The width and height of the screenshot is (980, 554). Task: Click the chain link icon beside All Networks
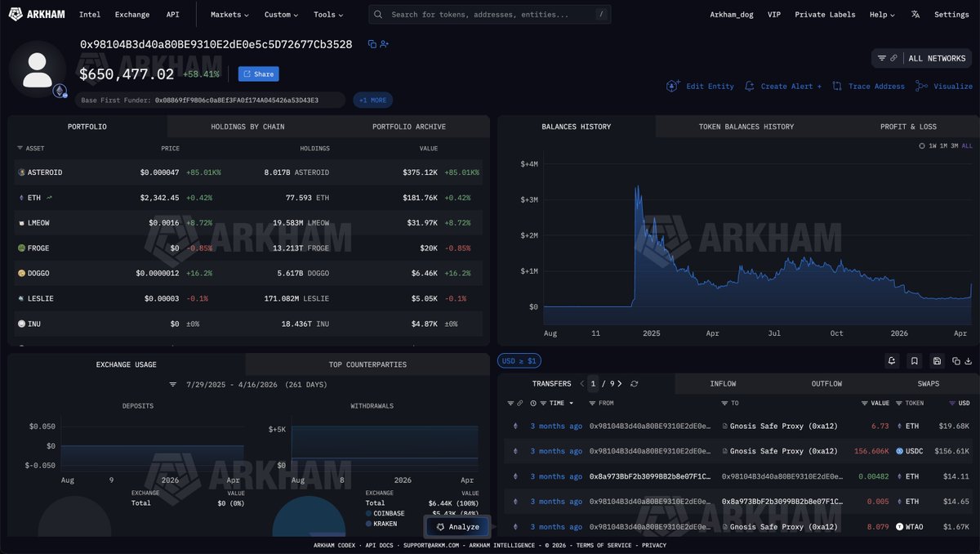893,58
